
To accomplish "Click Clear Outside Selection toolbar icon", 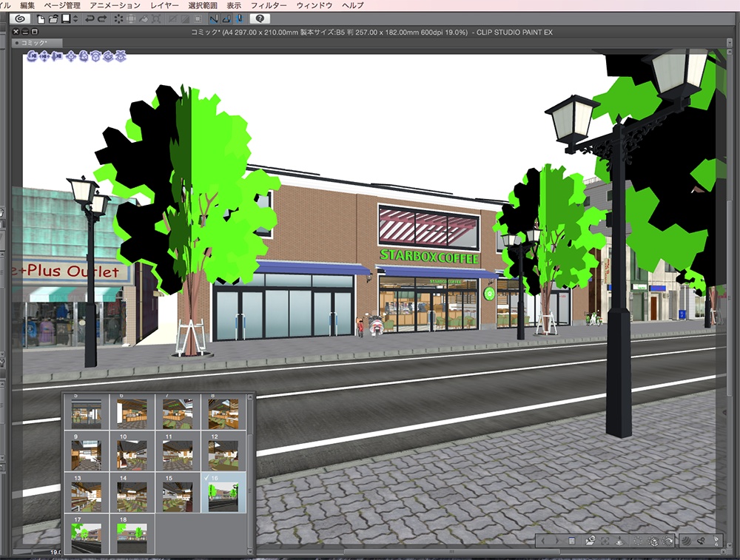I will point(131,19).
